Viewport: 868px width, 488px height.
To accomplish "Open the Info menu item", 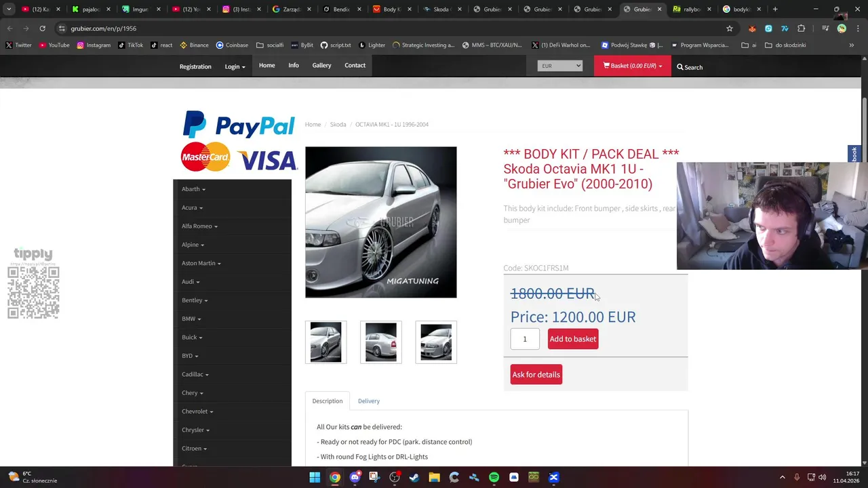I will click(294, 66).
